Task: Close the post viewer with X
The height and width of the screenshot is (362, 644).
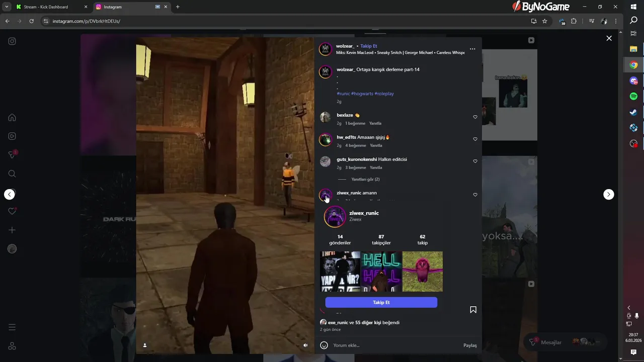Action: 609,38
